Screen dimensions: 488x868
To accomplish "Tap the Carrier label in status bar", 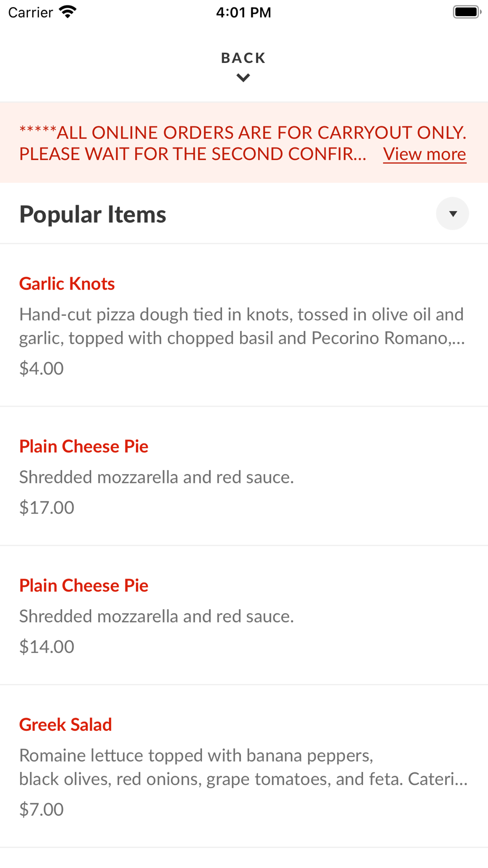I will [30, 12].
